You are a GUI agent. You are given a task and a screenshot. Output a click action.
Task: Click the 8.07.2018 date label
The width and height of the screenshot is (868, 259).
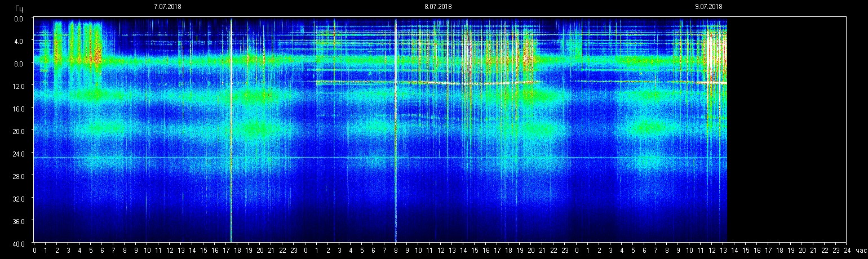438,7
